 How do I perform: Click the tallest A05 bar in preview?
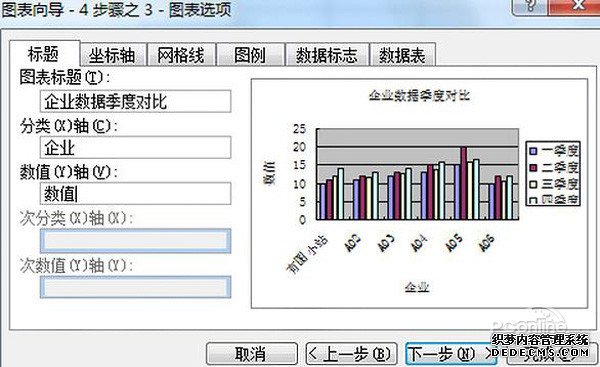[464, 183]
